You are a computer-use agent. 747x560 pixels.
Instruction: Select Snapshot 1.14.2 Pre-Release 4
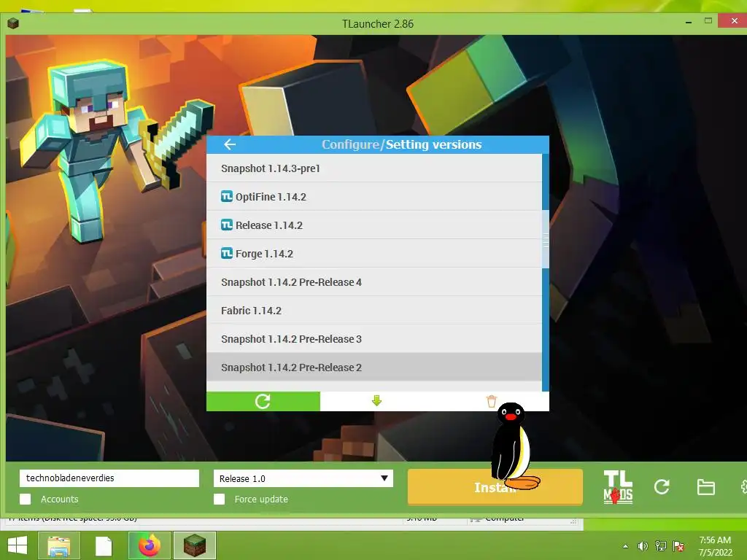tap(374, 282)
